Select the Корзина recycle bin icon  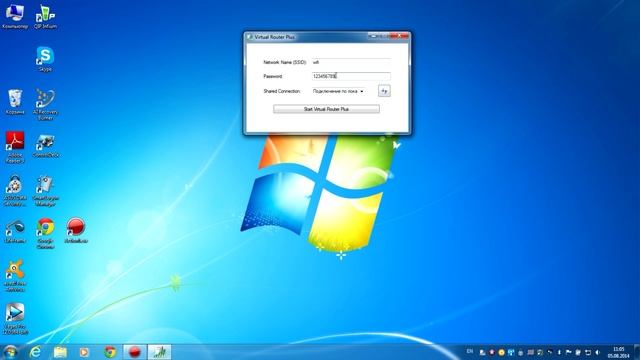click(15, 102)
